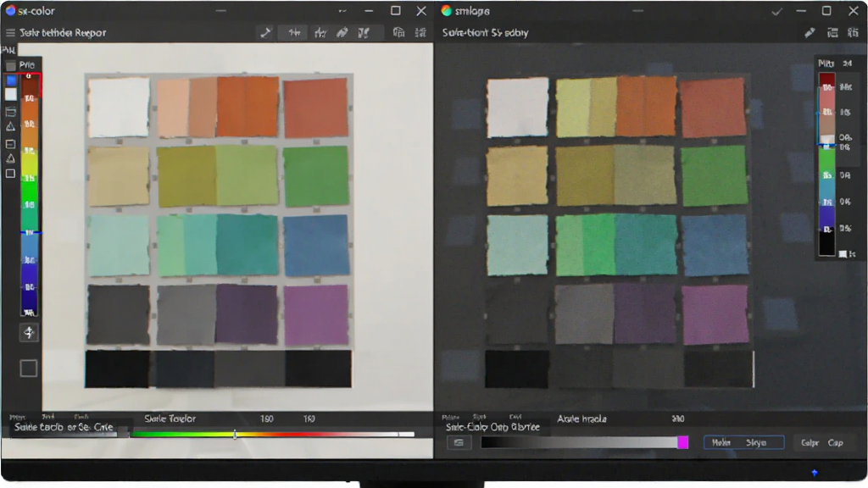This screenshot has height=488, width=868.
Task: Open the histogram icon in sx-color toolbar
Action: pos(320,33)
